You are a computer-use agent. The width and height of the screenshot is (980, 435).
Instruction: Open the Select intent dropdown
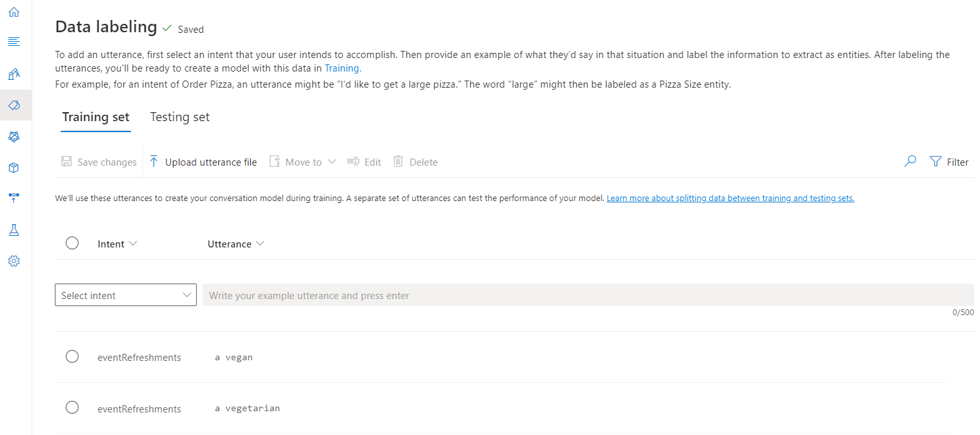pyautogui.click(x=125, y=295)
